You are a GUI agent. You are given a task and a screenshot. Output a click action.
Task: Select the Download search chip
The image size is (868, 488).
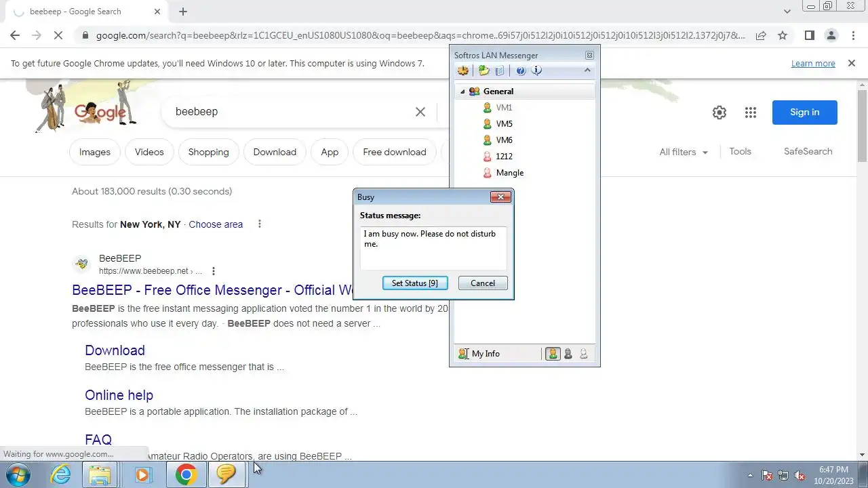tap(275, 152)
